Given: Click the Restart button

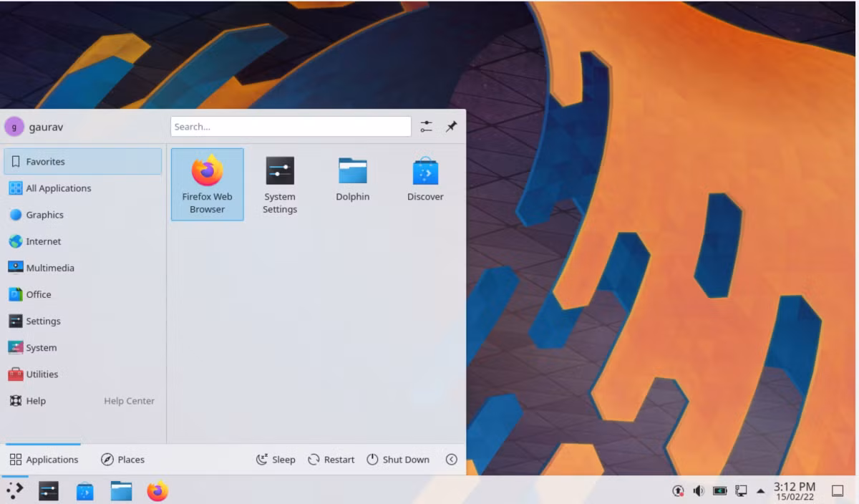Looking at the screenshot, I should click(x=331, y=460).
